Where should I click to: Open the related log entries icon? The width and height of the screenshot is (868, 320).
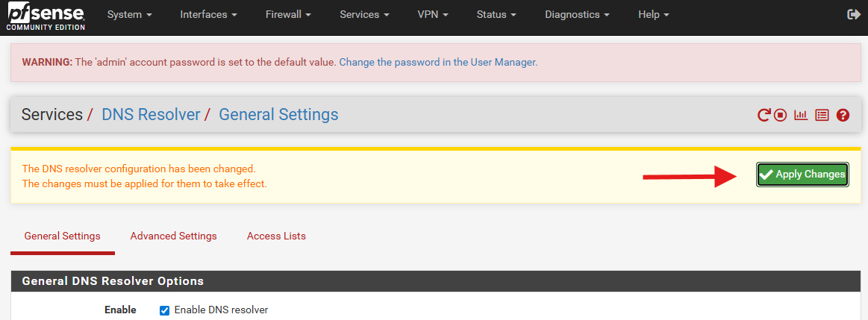(822, 115)
